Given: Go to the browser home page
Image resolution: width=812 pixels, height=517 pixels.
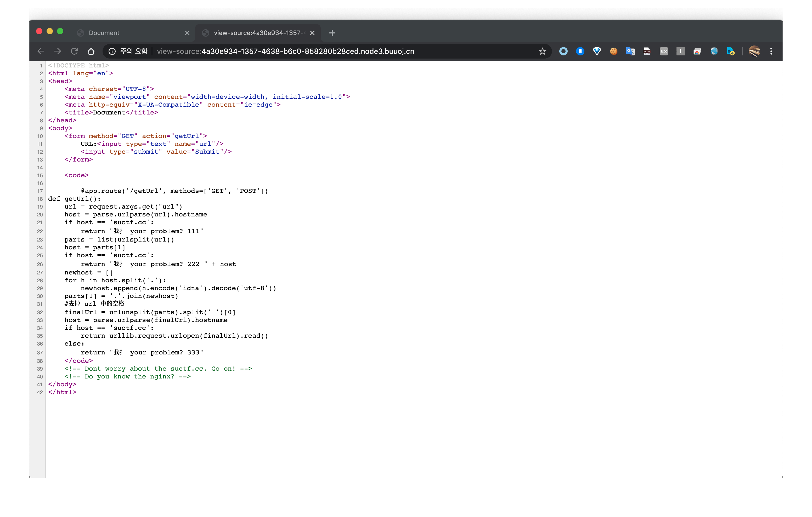Looking at the screenshot, I should tap(91, 51).
